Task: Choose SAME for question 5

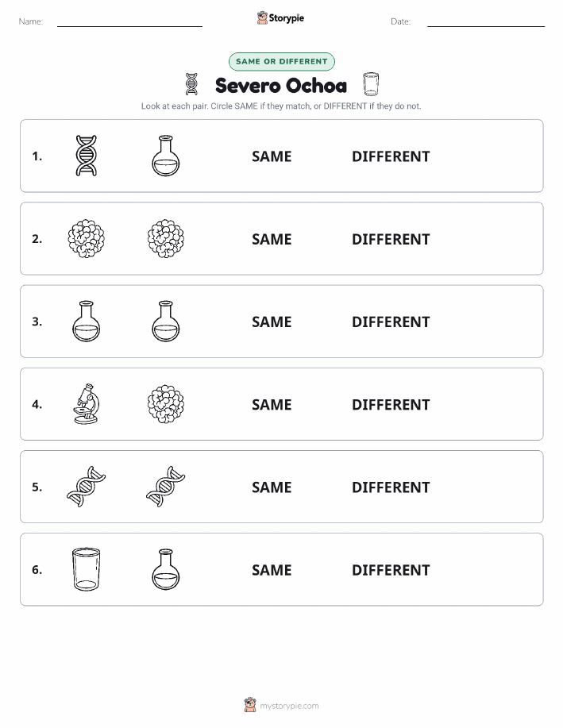Action: coord(272,487)
